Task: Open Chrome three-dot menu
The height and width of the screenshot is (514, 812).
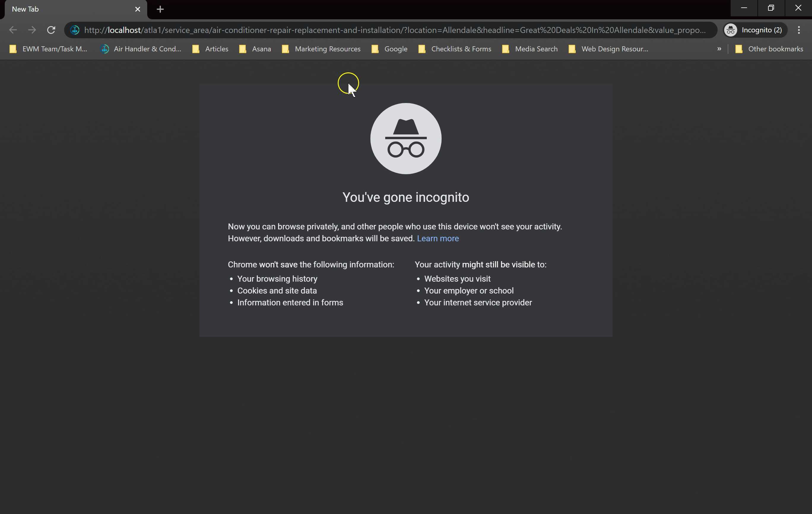Action: click(799, 30)
